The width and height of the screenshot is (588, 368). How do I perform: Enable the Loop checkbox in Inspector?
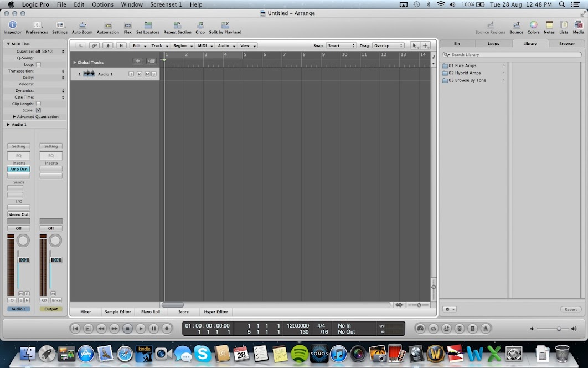[38, 64]
